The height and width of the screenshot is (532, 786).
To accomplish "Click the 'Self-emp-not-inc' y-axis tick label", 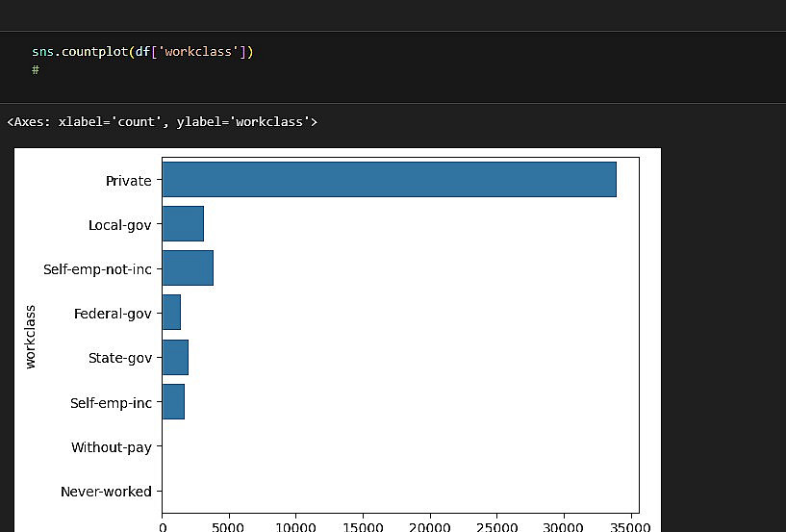I will coord(97,269).
